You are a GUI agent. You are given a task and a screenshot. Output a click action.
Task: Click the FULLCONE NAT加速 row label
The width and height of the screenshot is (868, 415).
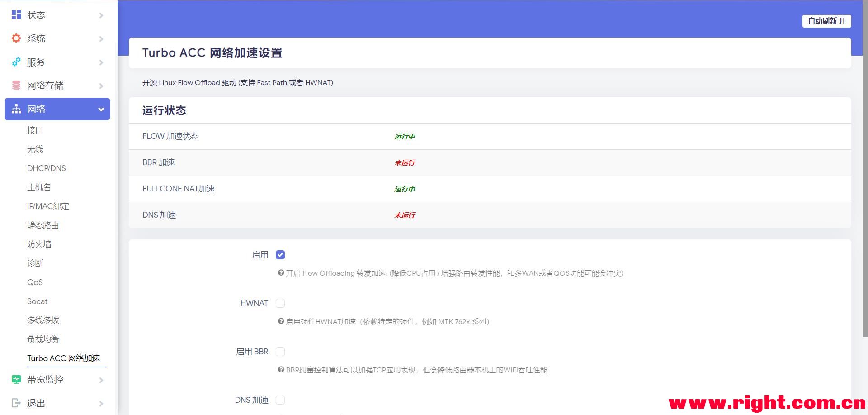[x=179, y=189]
